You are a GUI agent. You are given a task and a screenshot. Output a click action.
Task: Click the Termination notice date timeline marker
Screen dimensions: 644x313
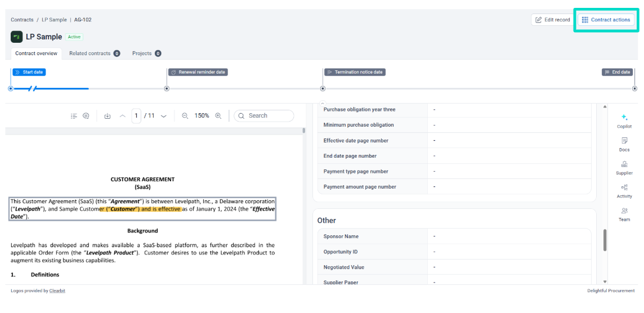tap(355, 72)
